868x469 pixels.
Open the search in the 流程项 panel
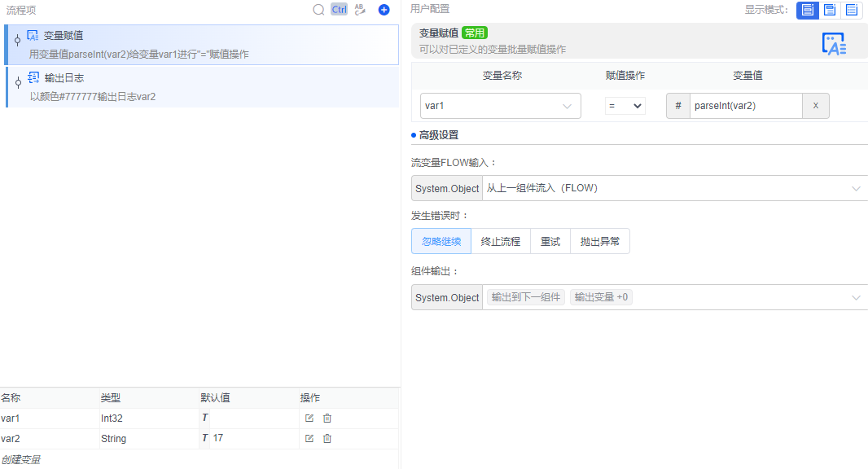318,10
